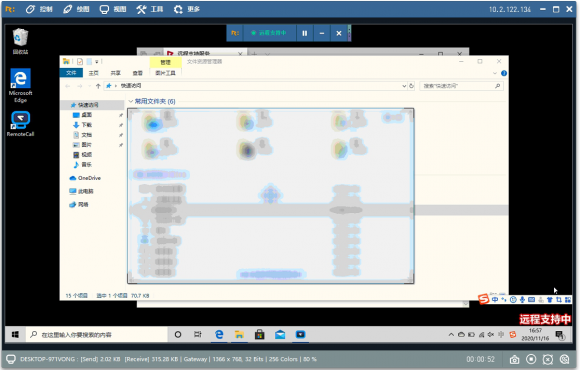The height and width of the screenshot is (370, 580).
Task: Open the 控制 (Control) mouse menu
Action: (x=39, y=9)
